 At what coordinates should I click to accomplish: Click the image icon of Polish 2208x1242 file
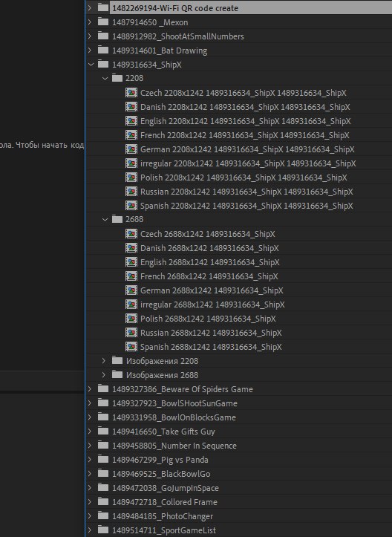[x=131, y=178]
